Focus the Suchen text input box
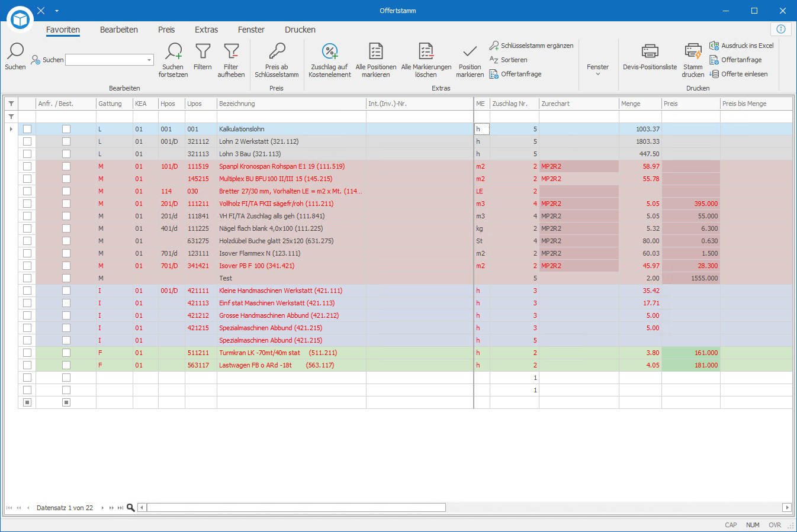 point(105,60)
